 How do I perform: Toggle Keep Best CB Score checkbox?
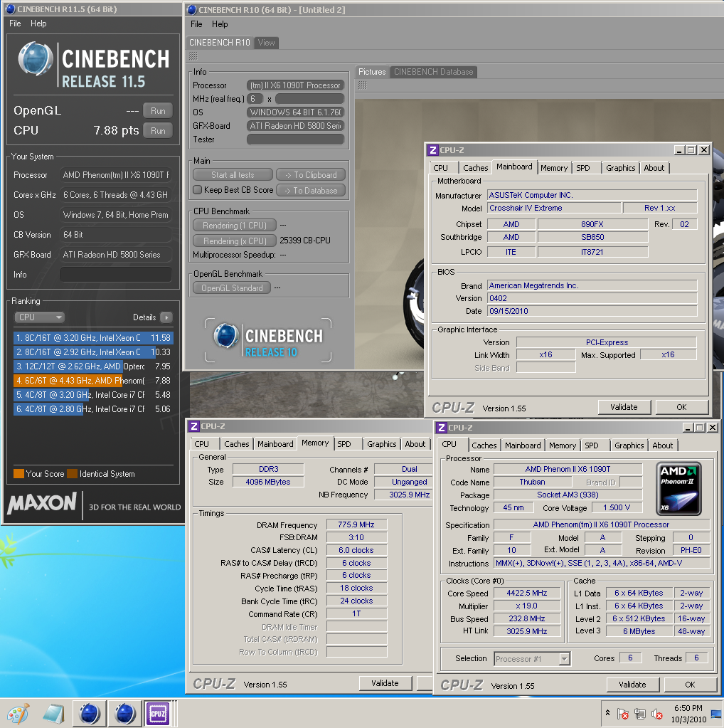click(198, 190)
